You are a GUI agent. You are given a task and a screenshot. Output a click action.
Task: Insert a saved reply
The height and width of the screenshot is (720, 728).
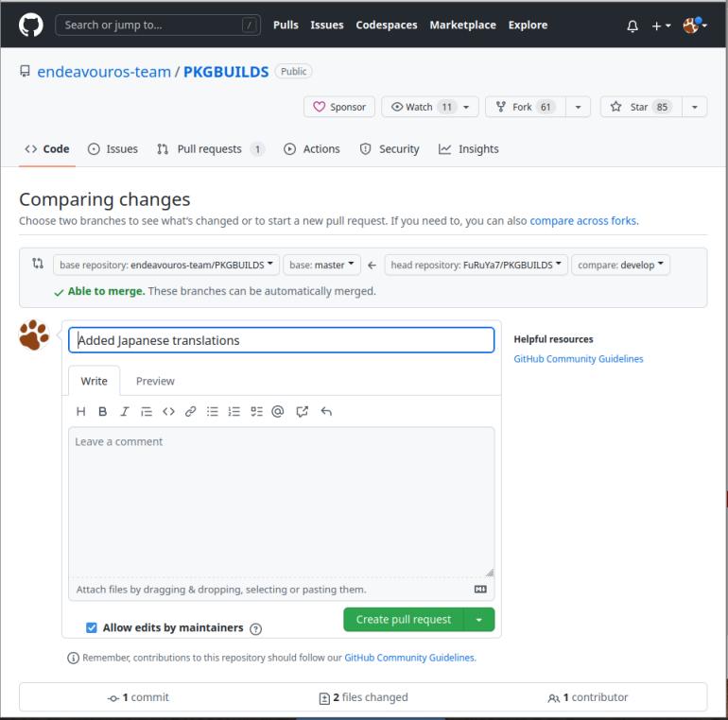pyautogui.click(x=326, y=411)
